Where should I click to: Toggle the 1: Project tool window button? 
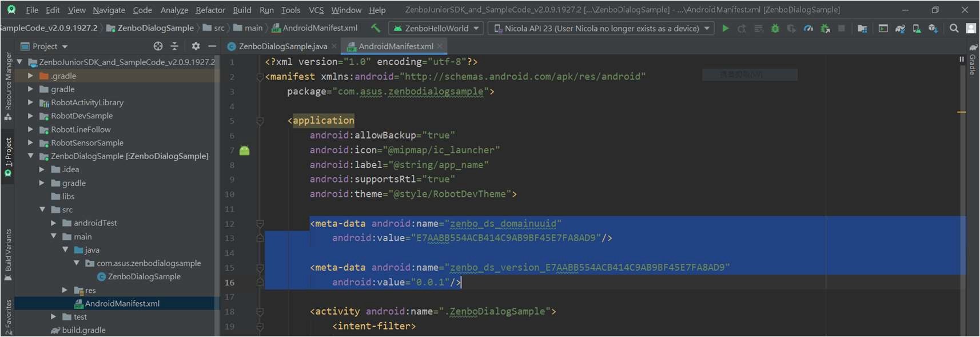tap(8, 157)
